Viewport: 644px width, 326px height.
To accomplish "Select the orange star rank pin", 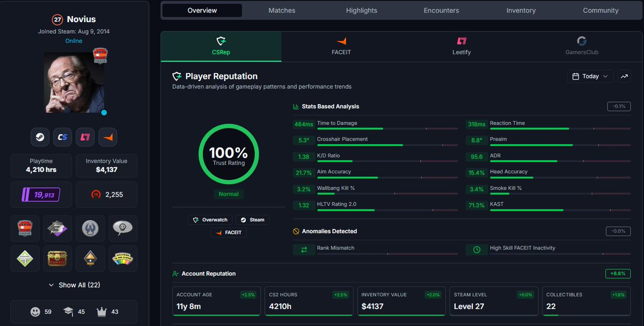I will tap(90, 259).
